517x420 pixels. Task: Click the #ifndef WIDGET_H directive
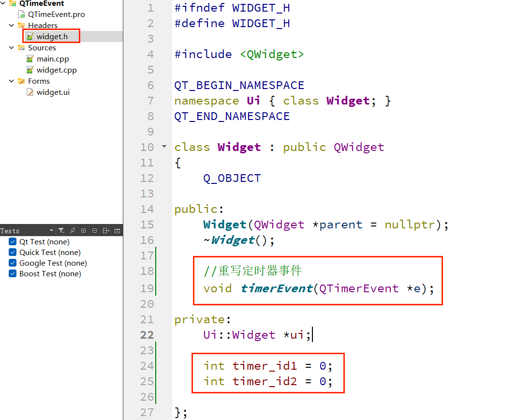[x=232, y=8]
